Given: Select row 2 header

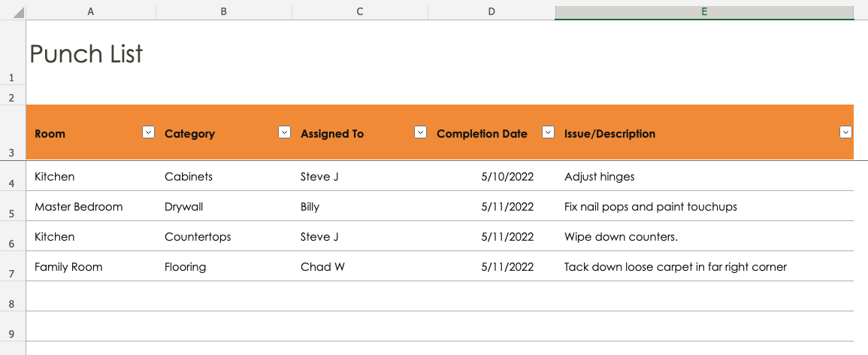Looking at the screenshot, I should 12,95.
